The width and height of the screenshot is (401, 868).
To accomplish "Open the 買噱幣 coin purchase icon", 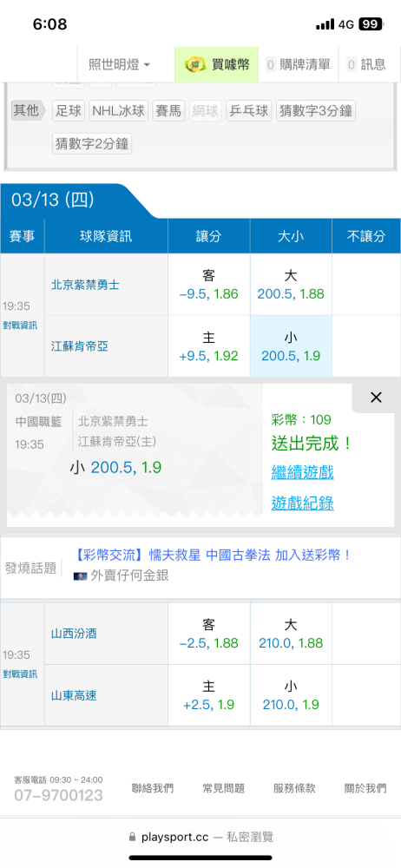I will pos(217,65).
